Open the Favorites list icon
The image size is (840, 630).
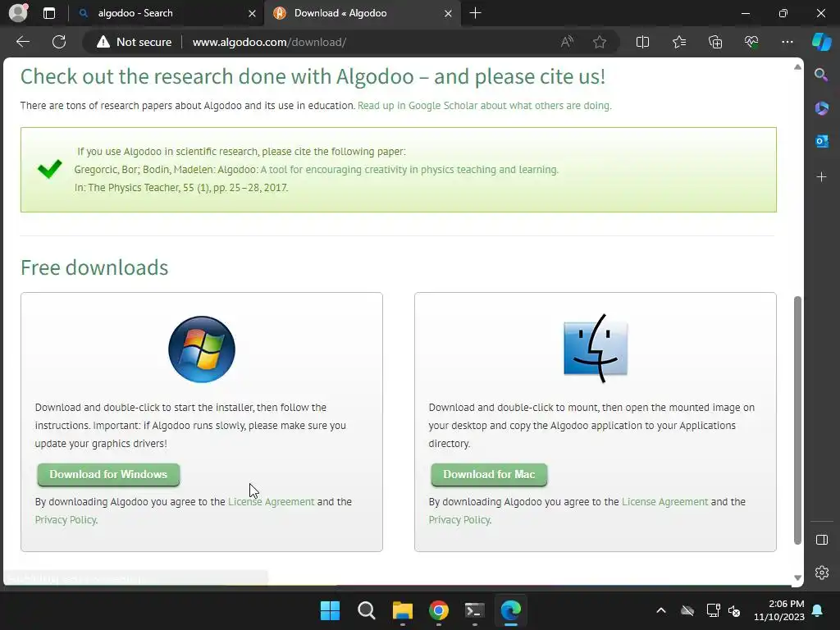point(678,42)
